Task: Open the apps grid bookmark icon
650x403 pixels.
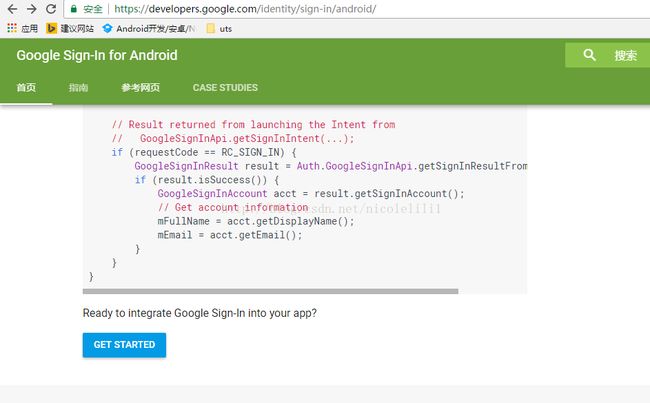Action: point(12,28)
